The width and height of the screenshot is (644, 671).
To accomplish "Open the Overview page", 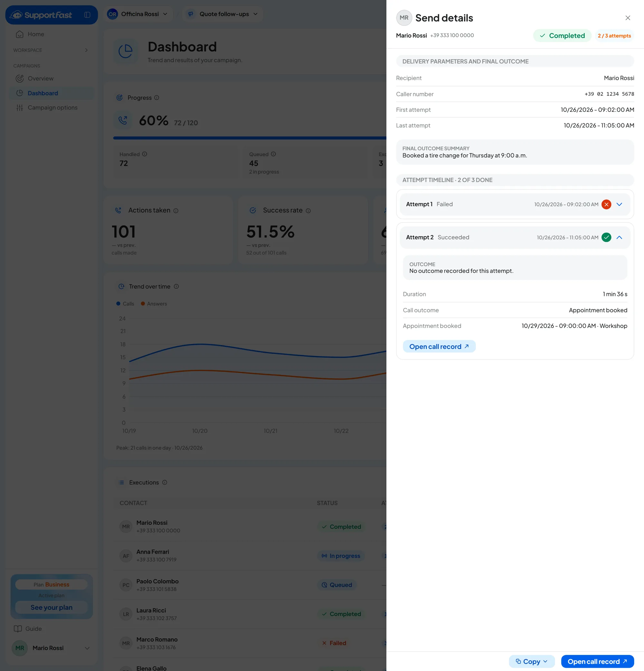I will [x=51, y=78].
